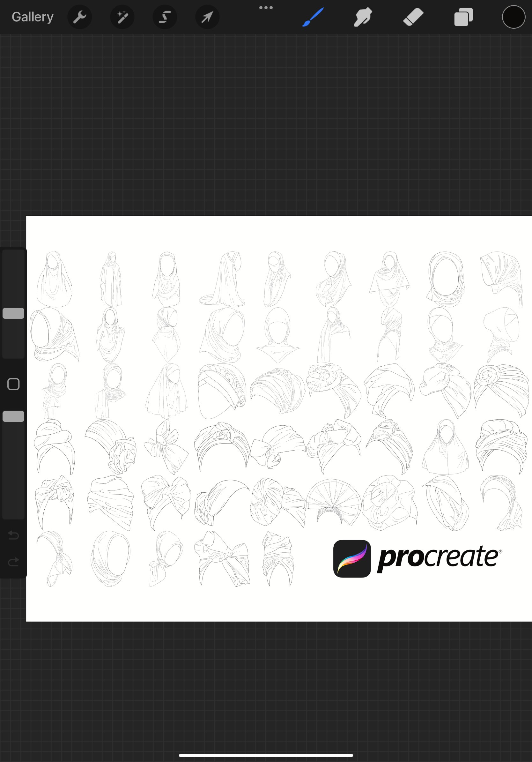This screenshot has width=532, height=762.
Task: Tap the sidebar Modify button
Action: click(13, 384)
